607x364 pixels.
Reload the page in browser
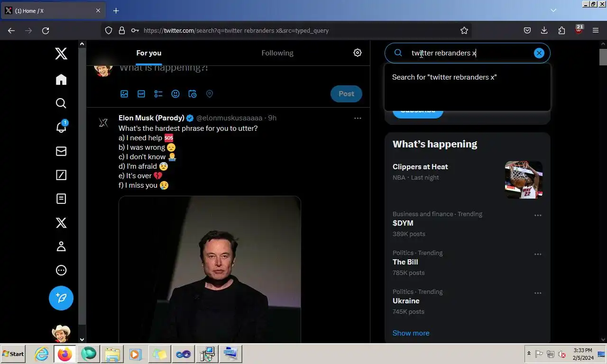click(x=46, y=30)
